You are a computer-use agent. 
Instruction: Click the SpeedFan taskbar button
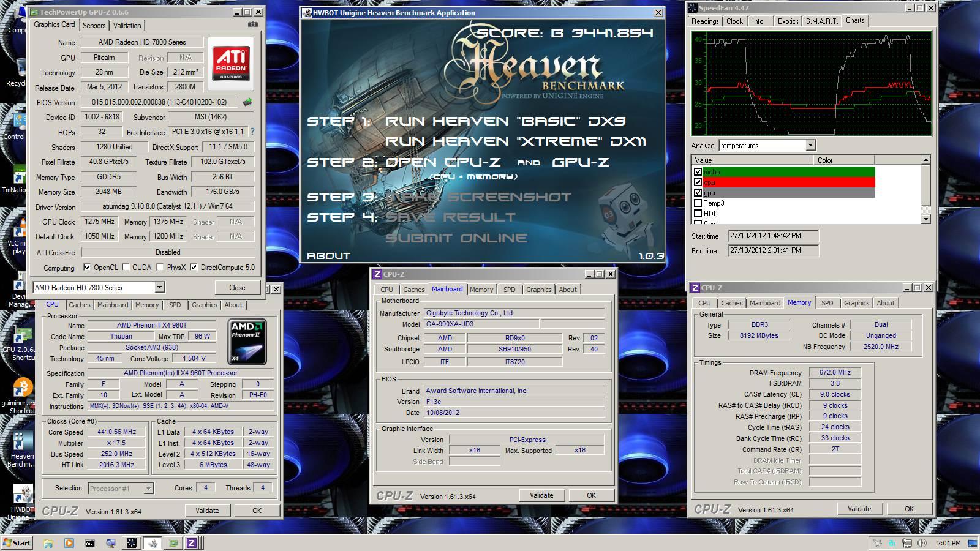132,543
